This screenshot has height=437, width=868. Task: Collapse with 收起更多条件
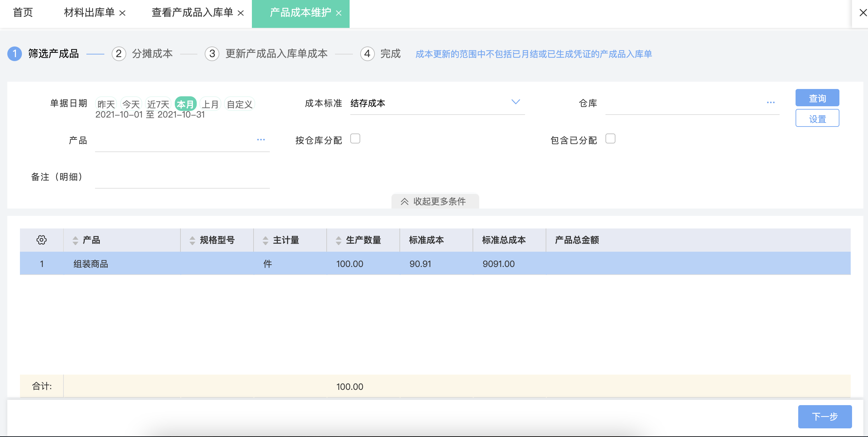point(435,201)
